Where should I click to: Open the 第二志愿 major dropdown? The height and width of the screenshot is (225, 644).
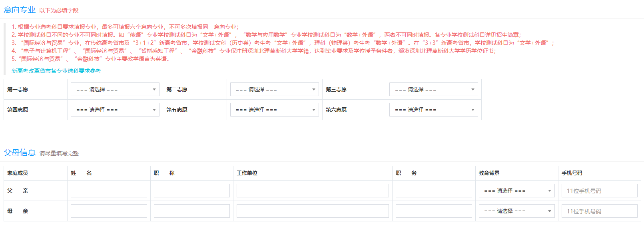point(274,89)
